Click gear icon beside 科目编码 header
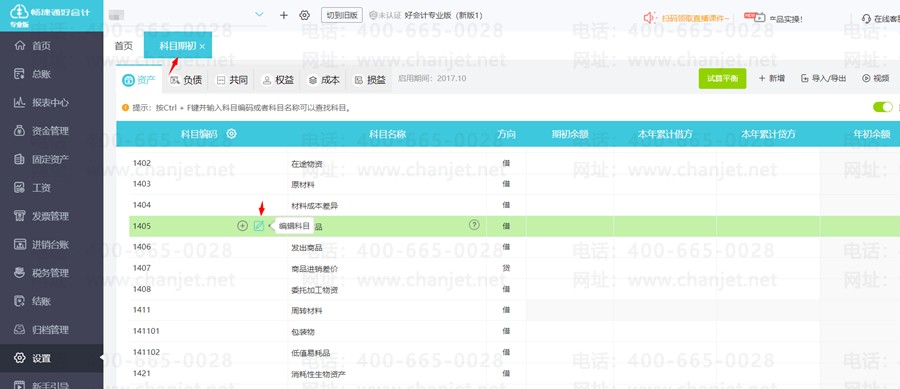The image size is (900, 389). 231,134
